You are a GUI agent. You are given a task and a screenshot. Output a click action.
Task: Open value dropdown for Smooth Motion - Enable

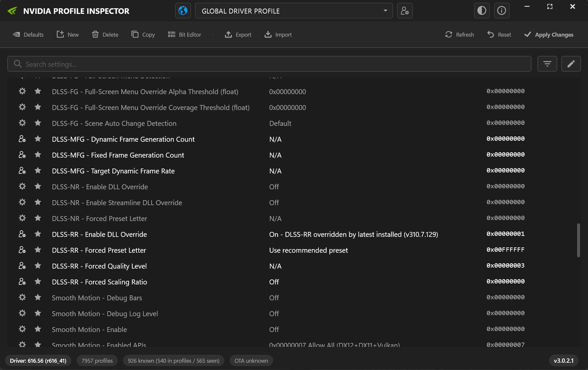(x=274, y=330)
